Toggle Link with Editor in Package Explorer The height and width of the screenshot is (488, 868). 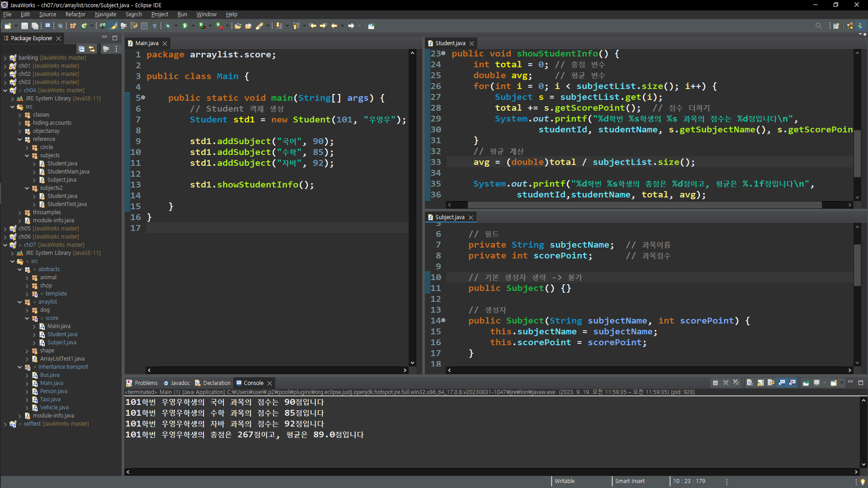[92, 49]
